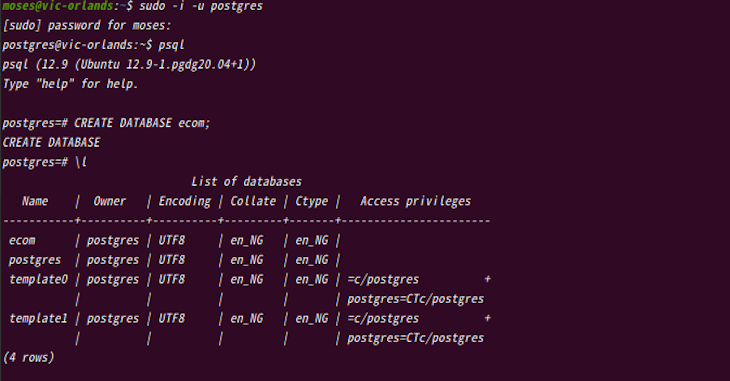Image resolution: width=730 pixels, height=381 pixels.
Task: Click the '(4 rows)' footer text
Action: click(x=28, y=358)
